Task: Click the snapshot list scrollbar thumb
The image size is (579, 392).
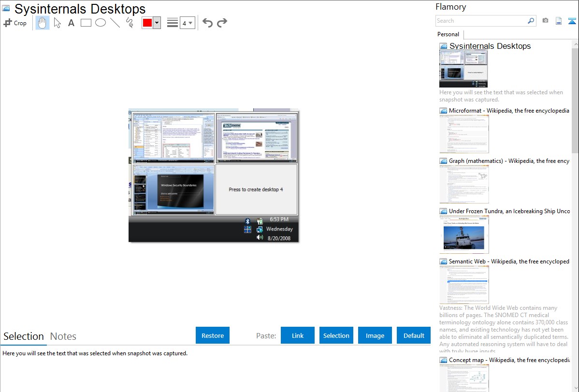Action: [x=575, y=101]
